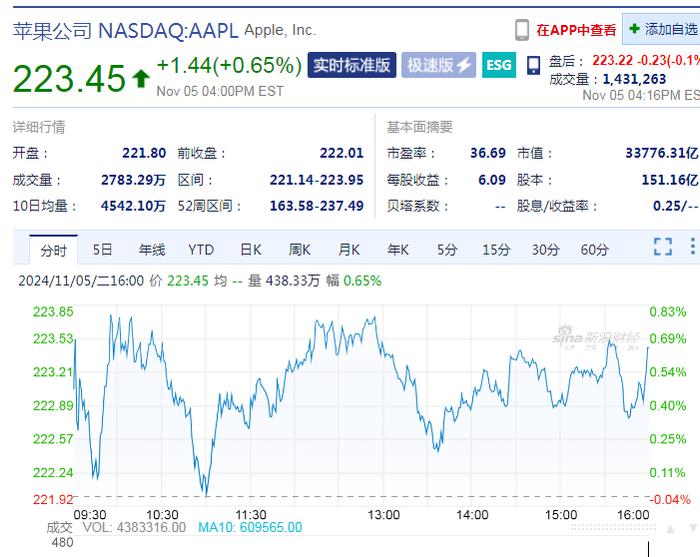Select the 日K chart tab

tap(250, 249)
